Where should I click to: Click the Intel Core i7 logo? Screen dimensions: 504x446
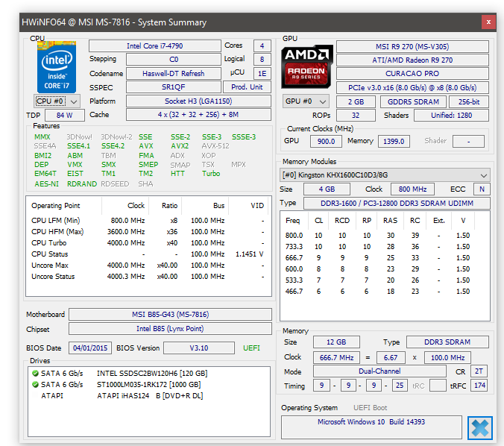click(x=57, y=67)
